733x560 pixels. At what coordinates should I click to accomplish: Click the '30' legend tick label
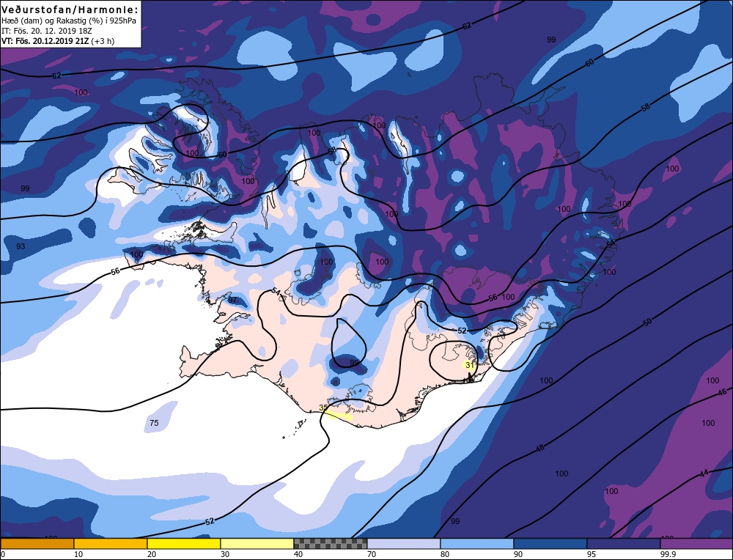(225, 554)
